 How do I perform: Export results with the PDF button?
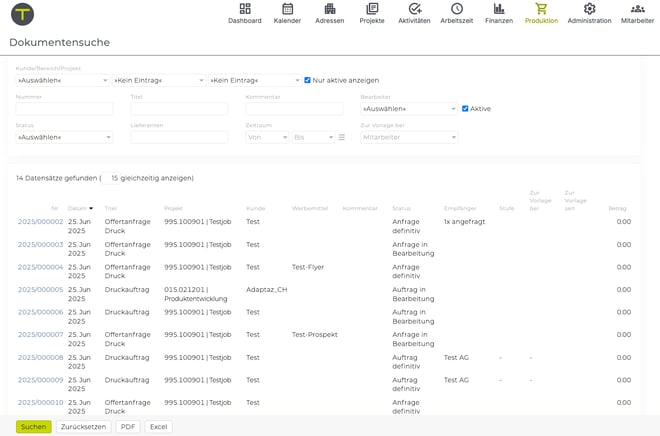pos(128,427)
